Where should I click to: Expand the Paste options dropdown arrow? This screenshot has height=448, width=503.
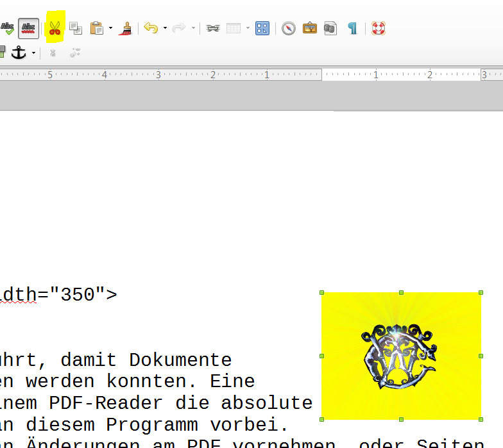click(110, 28)
